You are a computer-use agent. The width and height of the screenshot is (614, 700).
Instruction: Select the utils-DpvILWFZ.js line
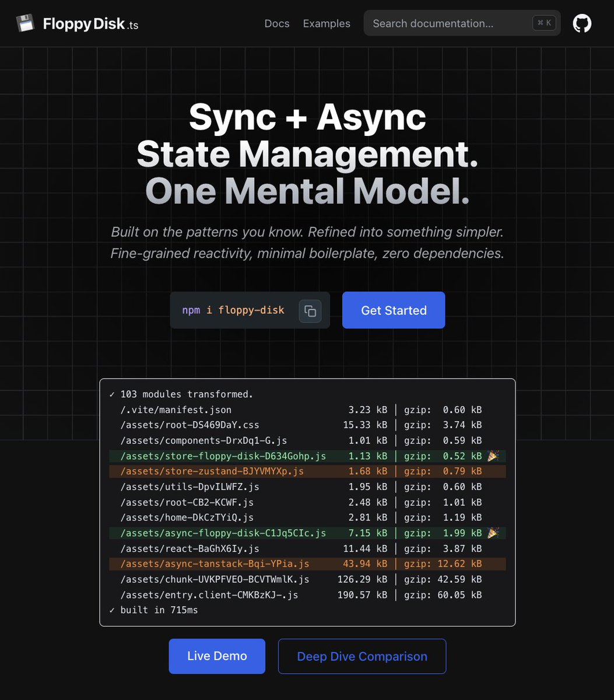(307, 487)
